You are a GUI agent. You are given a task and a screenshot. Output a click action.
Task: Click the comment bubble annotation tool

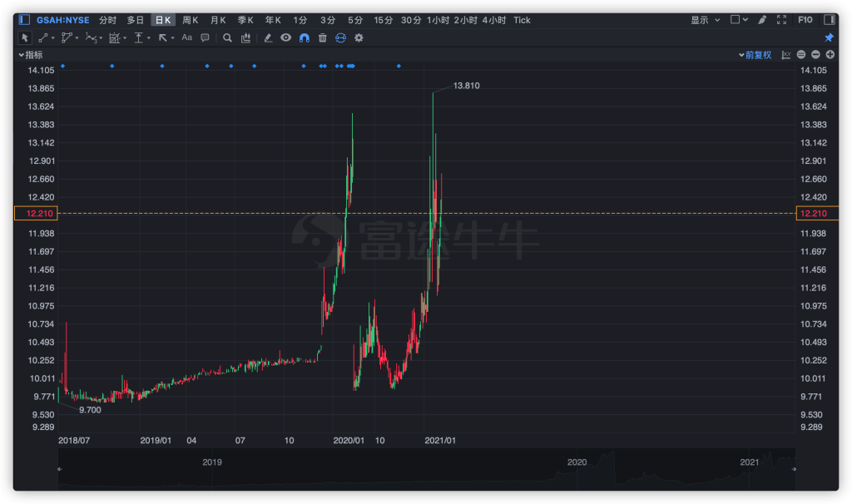tap(205, 37)
